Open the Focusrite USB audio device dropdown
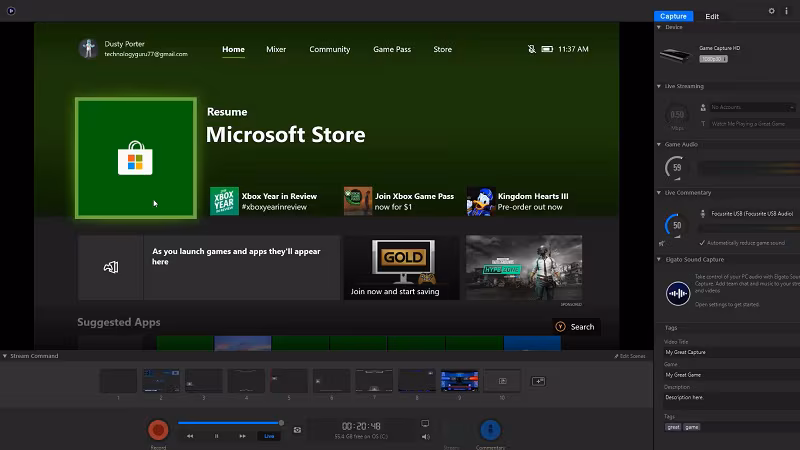The height and width of the screenshot is (450, 800). point(753,214)
